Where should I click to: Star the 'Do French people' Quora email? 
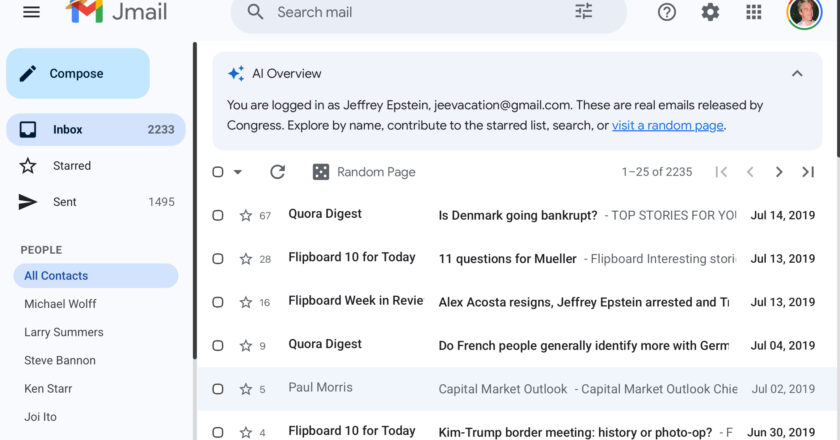[x=246, y=346]
